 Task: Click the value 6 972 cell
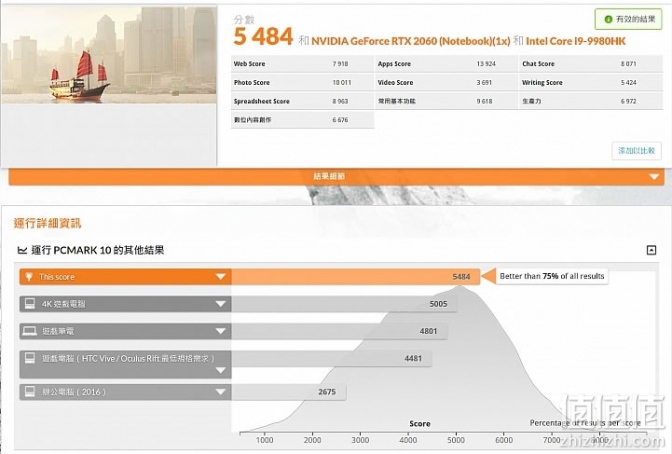click(x=628, y=101)
